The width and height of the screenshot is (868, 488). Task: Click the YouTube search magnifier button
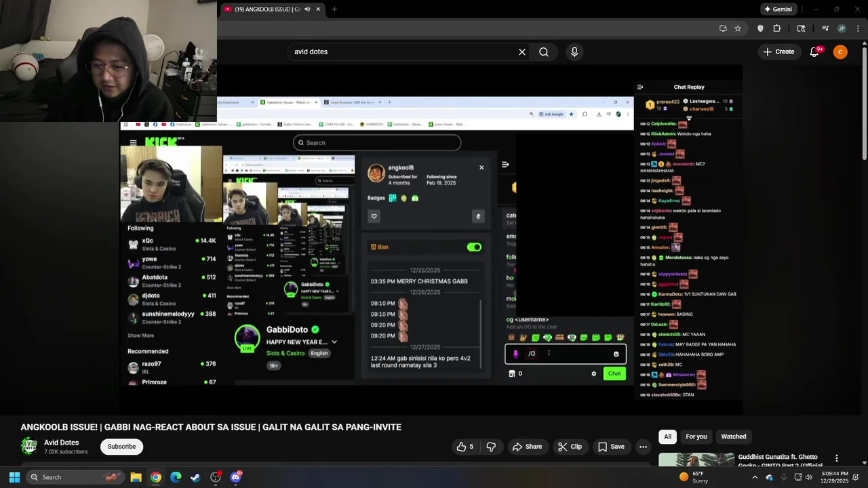point(544,52)
